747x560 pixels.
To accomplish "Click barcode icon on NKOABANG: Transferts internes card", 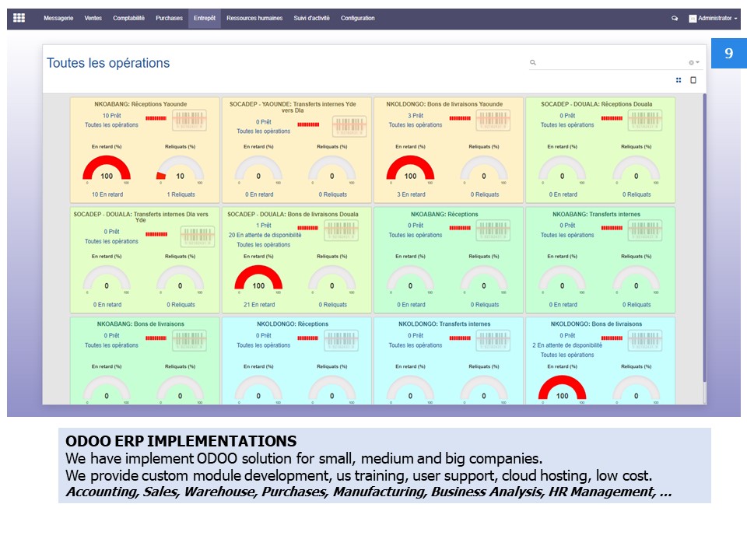I will click(x=645, y=230).
